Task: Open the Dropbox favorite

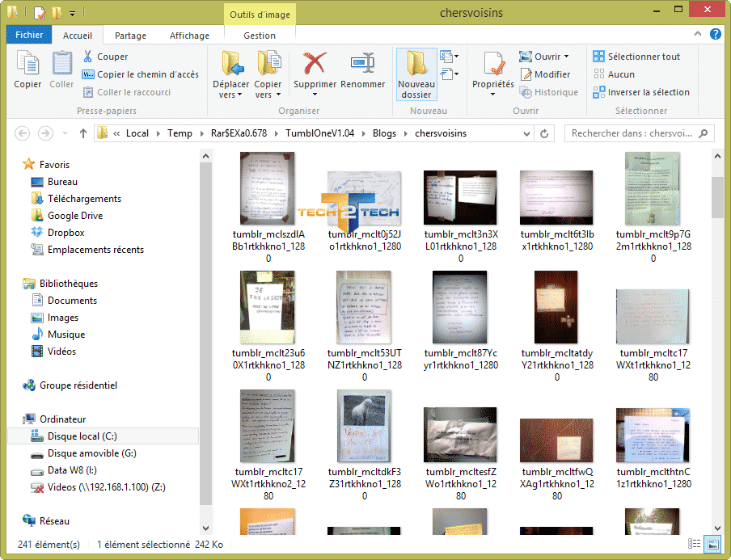Action: (57, 233)
